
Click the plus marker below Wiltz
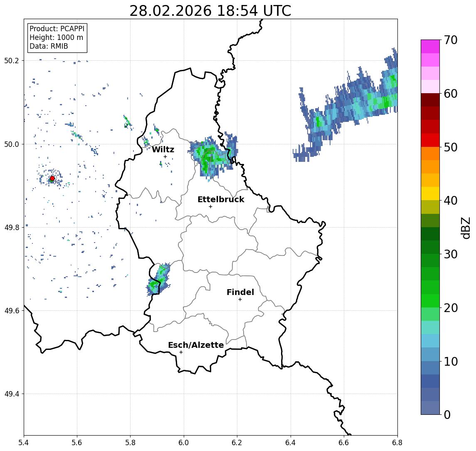165,156
